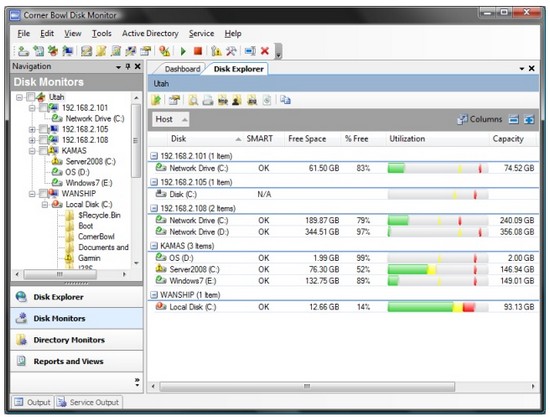Click the Server2008 (C:) utilization bar
This screenshot has width=550, height=417.
[x=438, y=270]
